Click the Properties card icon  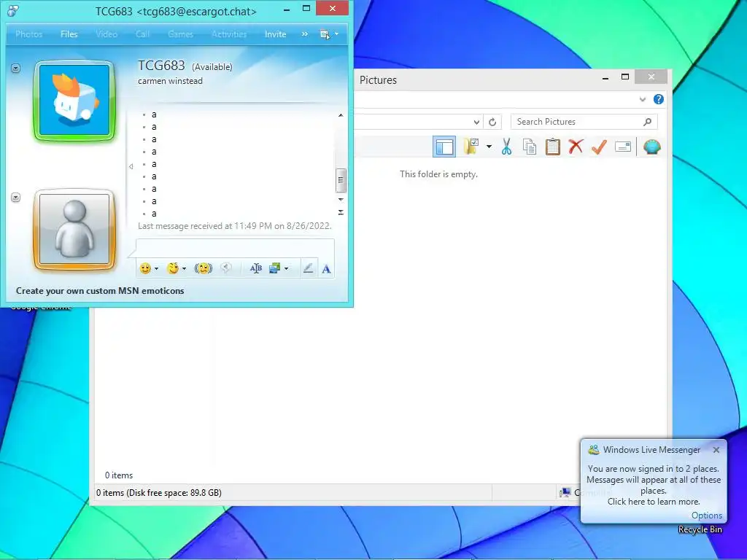(623, 147)
